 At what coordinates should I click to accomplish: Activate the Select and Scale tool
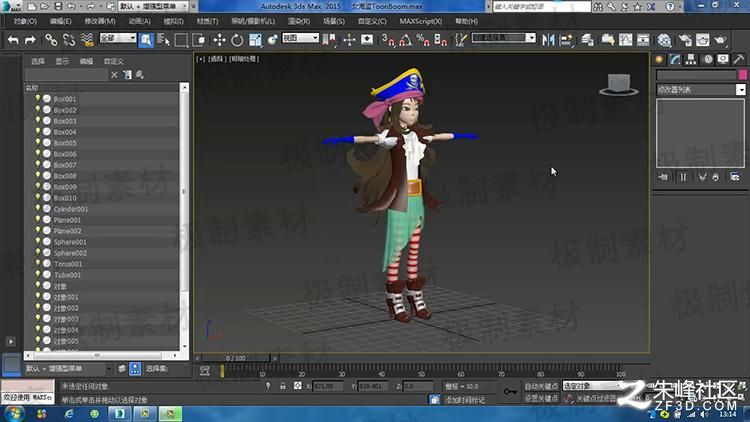tap(255, 40)
